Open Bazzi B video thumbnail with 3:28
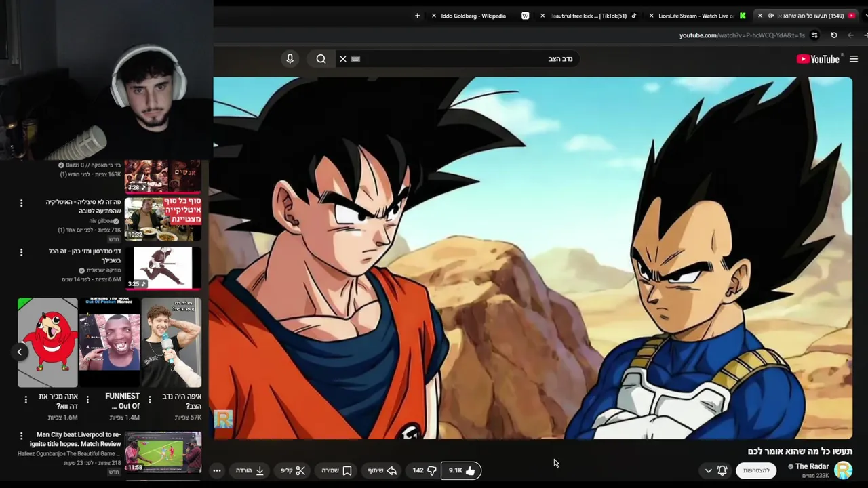 (x=163, y=176)
